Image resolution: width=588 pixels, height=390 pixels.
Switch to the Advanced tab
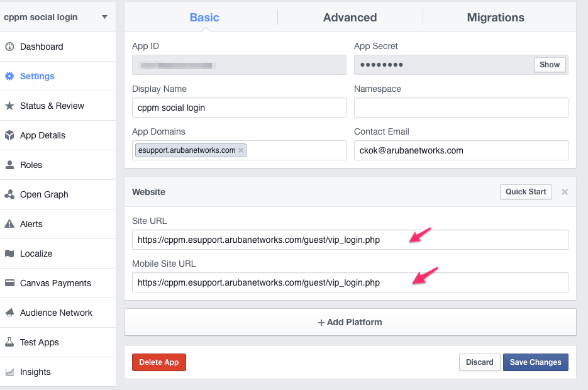pyautogui.click(x=350, y=17)
